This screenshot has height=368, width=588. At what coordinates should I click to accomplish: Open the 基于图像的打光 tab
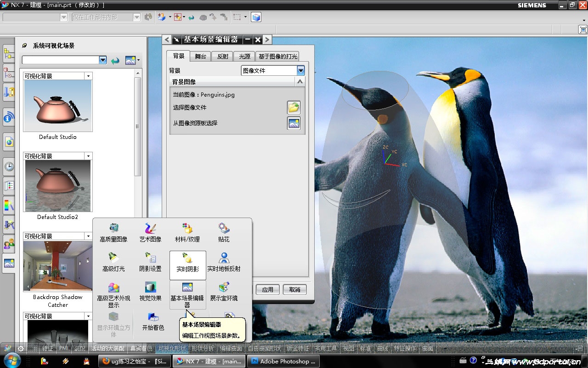coord(278,57)
